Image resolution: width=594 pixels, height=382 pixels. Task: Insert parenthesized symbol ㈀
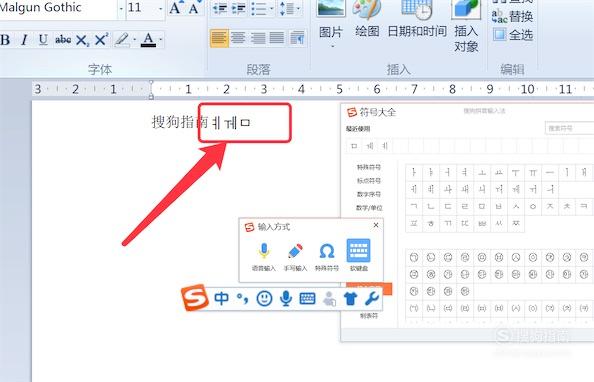(414, 308)
